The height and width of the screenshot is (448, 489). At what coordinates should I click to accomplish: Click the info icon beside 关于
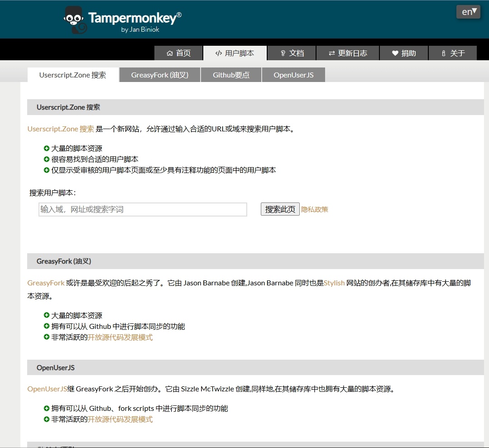click(443, 53)
